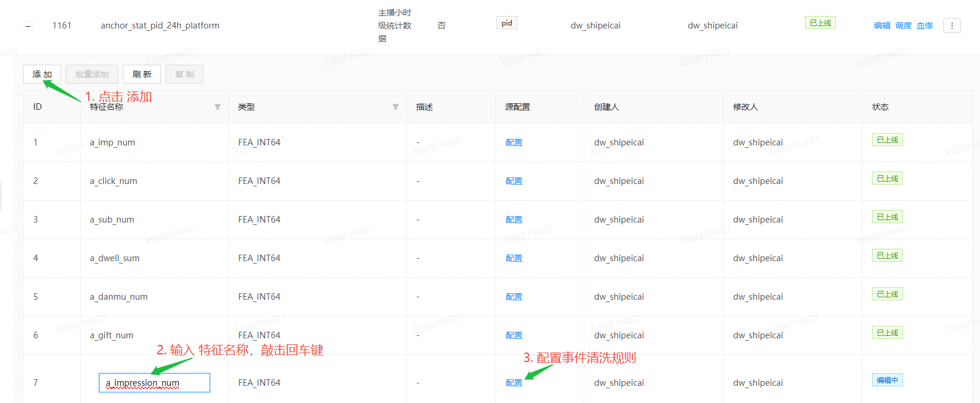Focus the a_impression_num feature name field

pos(154,383)
